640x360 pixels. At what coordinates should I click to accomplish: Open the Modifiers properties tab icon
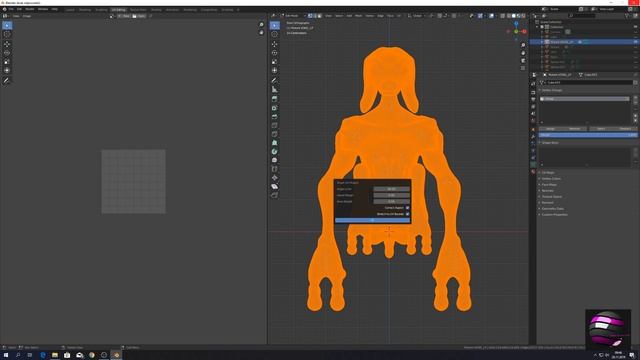533,136
